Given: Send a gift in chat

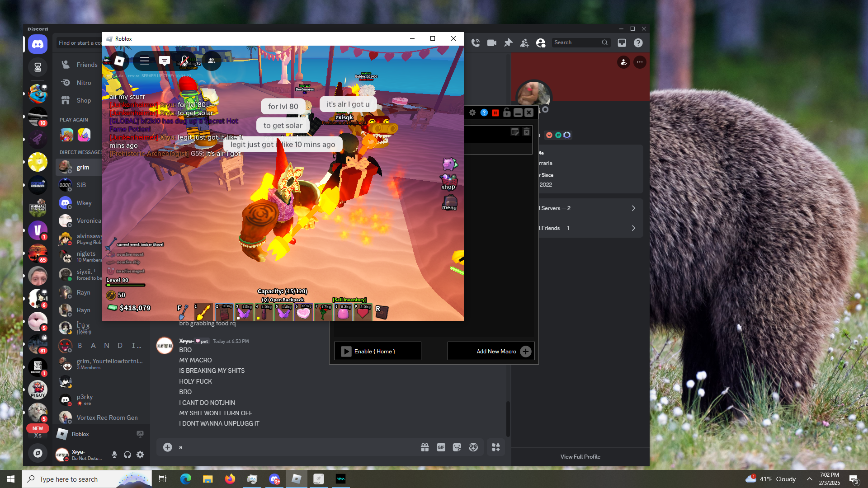Looking at the screenshot, I should (425, 447).
